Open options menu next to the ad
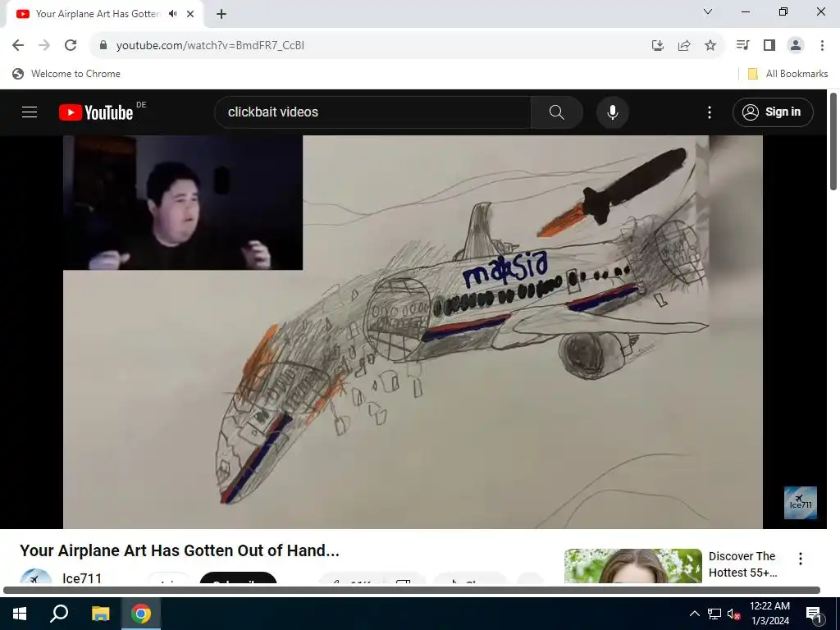Screen dimensions: 840x630 [801, 559]
